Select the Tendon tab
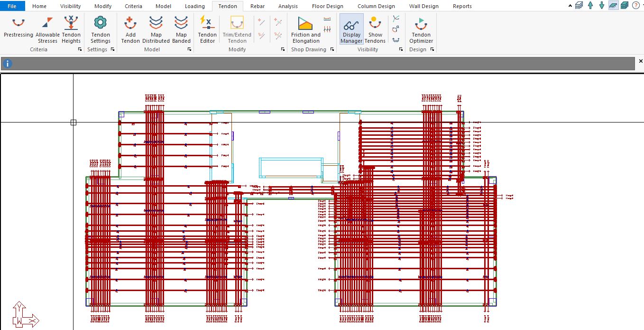This screenshot has width=644, height=330. click(x=228, y=6)
